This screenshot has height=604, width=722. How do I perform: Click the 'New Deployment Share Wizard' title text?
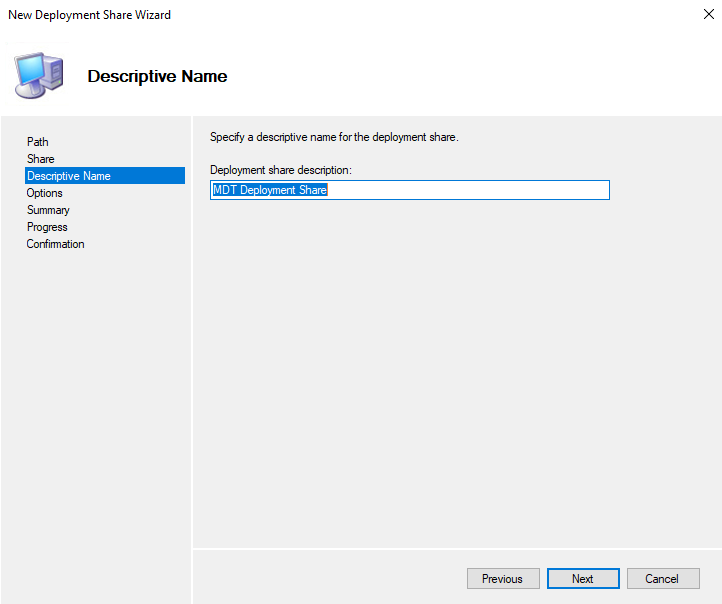click(x=89, y=15)
